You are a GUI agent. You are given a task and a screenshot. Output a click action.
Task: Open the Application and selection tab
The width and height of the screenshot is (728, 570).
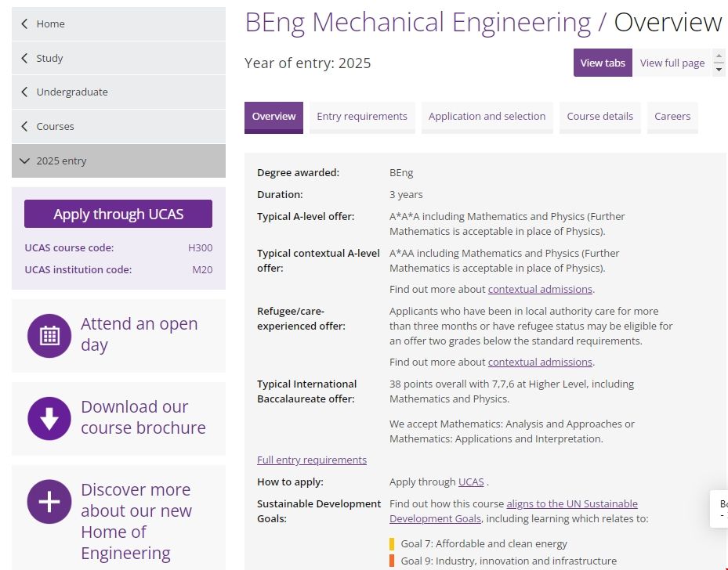pos(487,116)
